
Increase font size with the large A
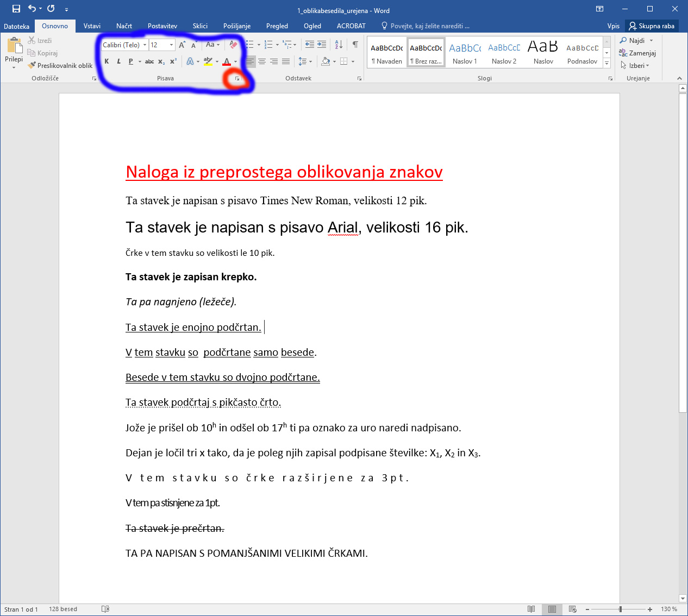coord(182,45)
